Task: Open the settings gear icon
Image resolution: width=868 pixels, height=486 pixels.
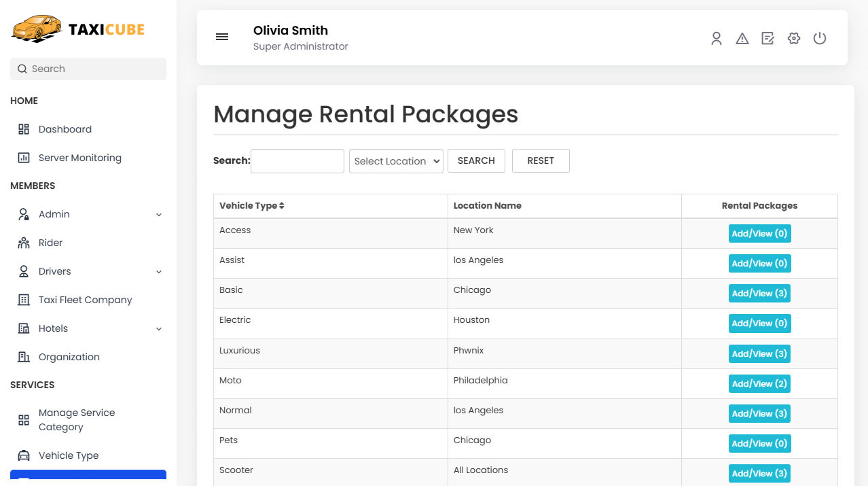Action: point(793,39)
